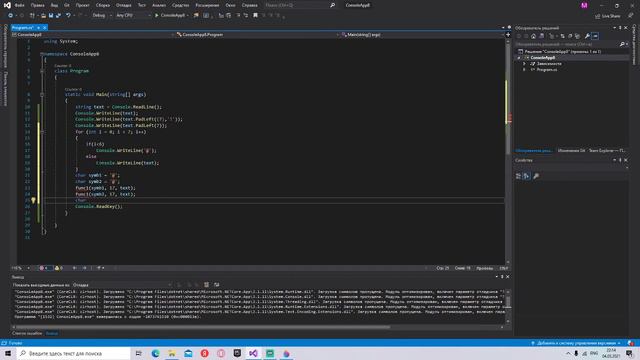Click the Output panel horizontal scrollbar
This screenshot has width=640, height=360.
[257, 327]
